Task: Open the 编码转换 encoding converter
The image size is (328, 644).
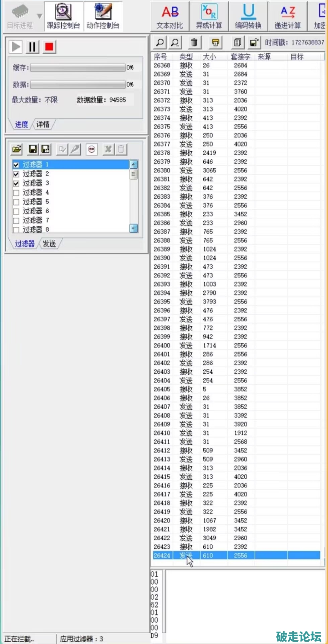Action: pos(248,16)
